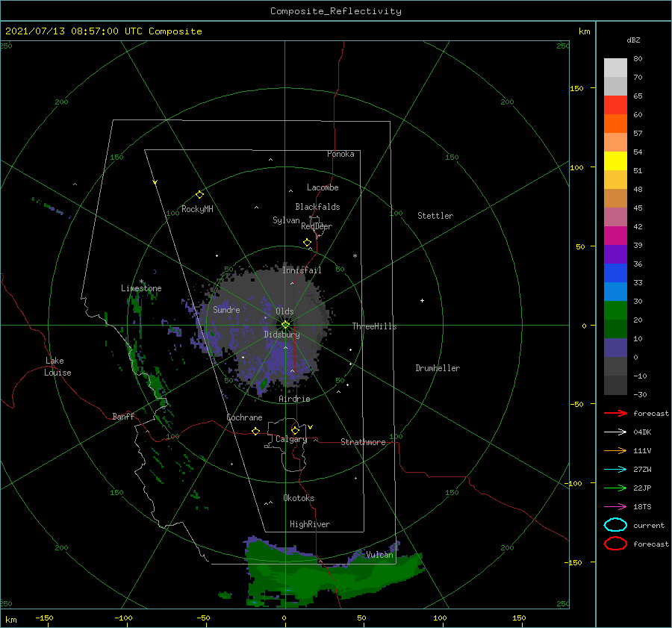Click the Blackfalds town label
Image resolution: width=672 pixels, height=628 pixels.
point(317,207)
